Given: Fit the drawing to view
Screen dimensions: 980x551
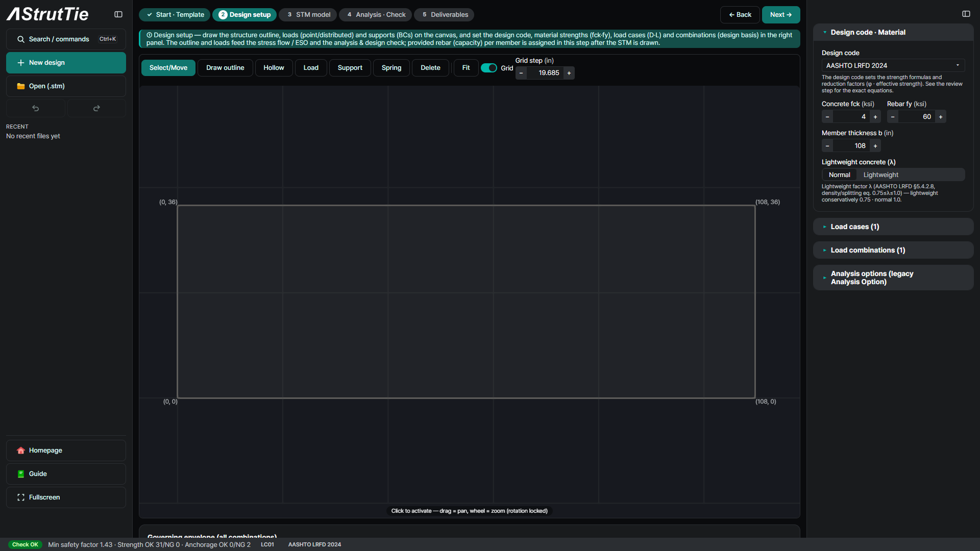Looking at the screenshot, I should click(466, 68).
